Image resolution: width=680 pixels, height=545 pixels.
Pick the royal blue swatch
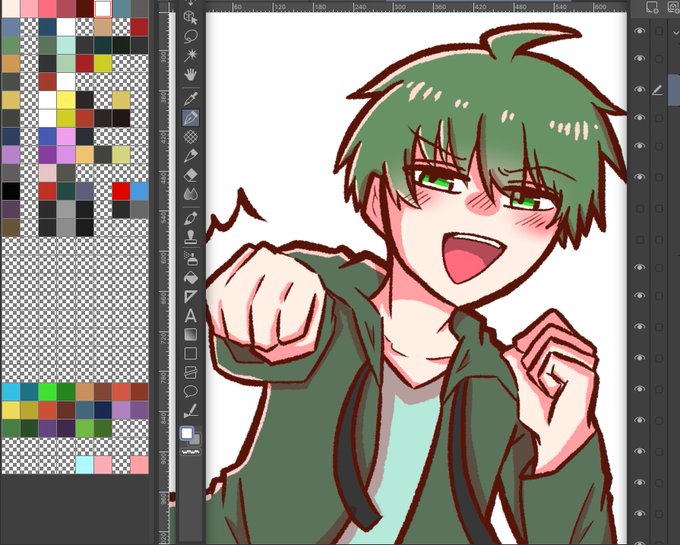point(47,137)
